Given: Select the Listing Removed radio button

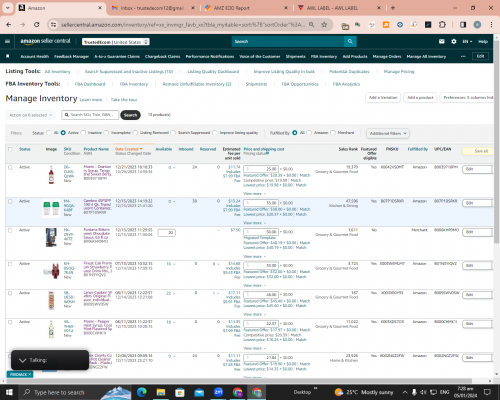Looking at the screenshot, I should click(135, 133).
